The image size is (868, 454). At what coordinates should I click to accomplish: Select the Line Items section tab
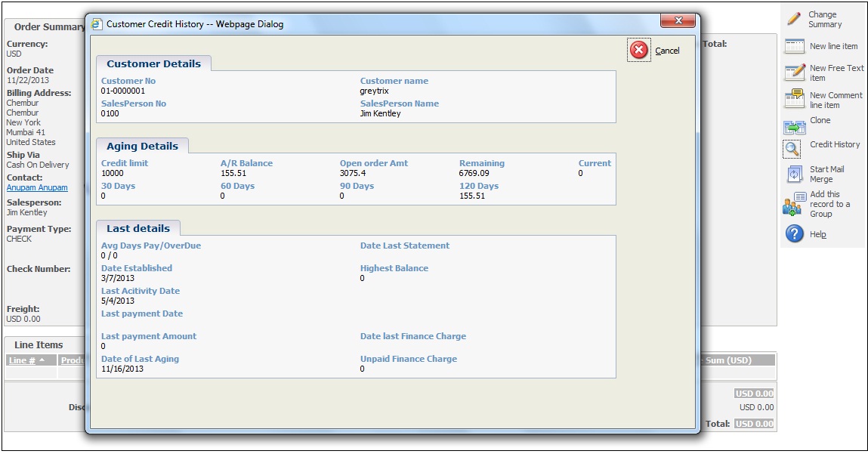39,345
